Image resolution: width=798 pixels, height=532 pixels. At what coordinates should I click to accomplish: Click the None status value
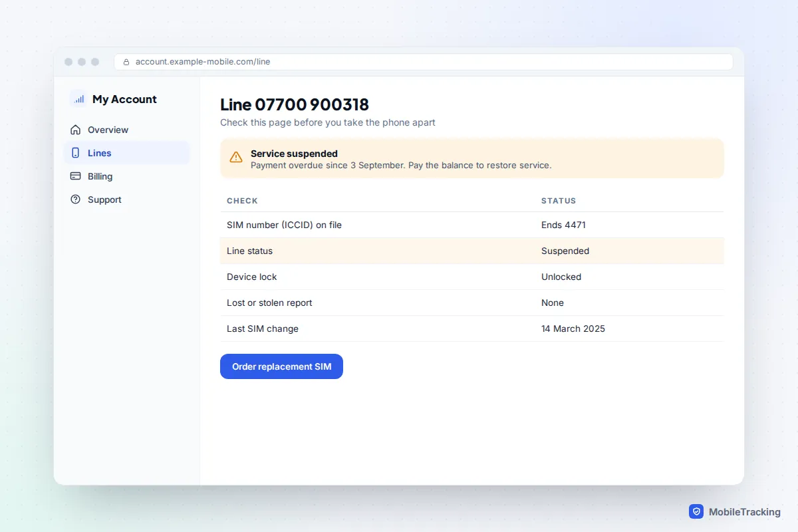(553, 303)
